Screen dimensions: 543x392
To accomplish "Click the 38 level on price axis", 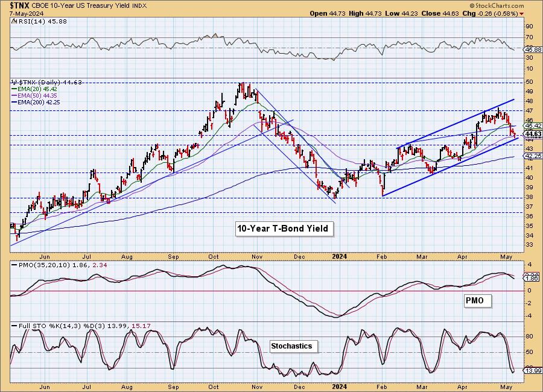I will [530, 197].
